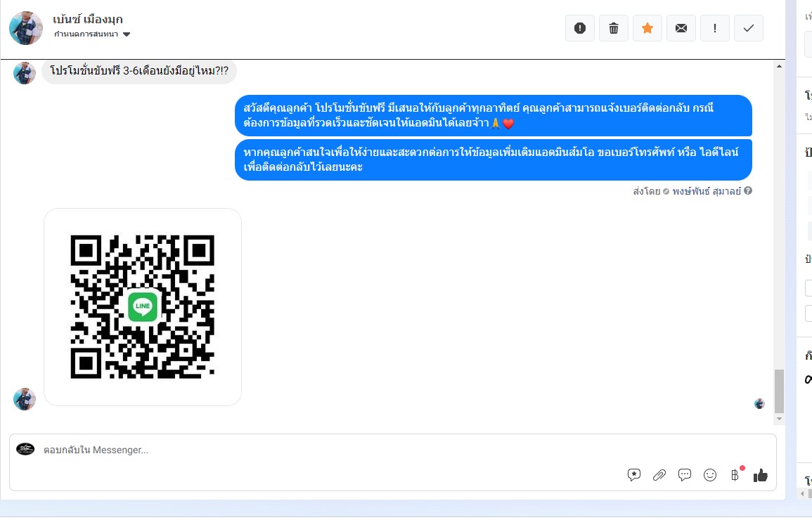This screenshot has width=812, height=520.
Task: Attach a file with paperclip icon
Action: [x=659, y=474]
